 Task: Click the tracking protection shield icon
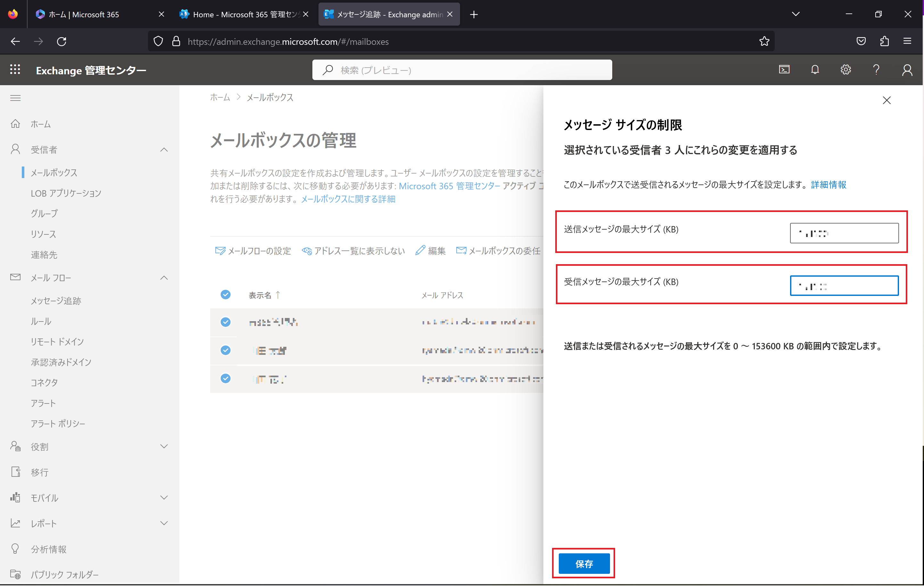tap(158, 41)
